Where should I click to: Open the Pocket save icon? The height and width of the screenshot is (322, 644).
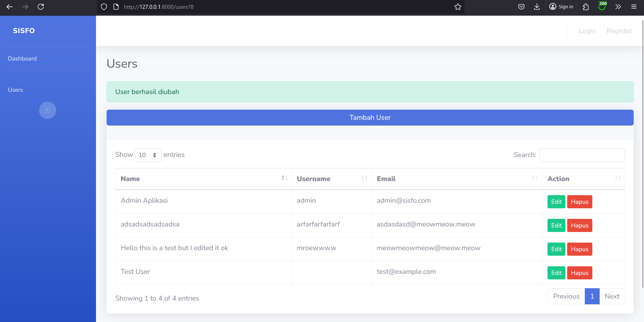pos(521,7)
